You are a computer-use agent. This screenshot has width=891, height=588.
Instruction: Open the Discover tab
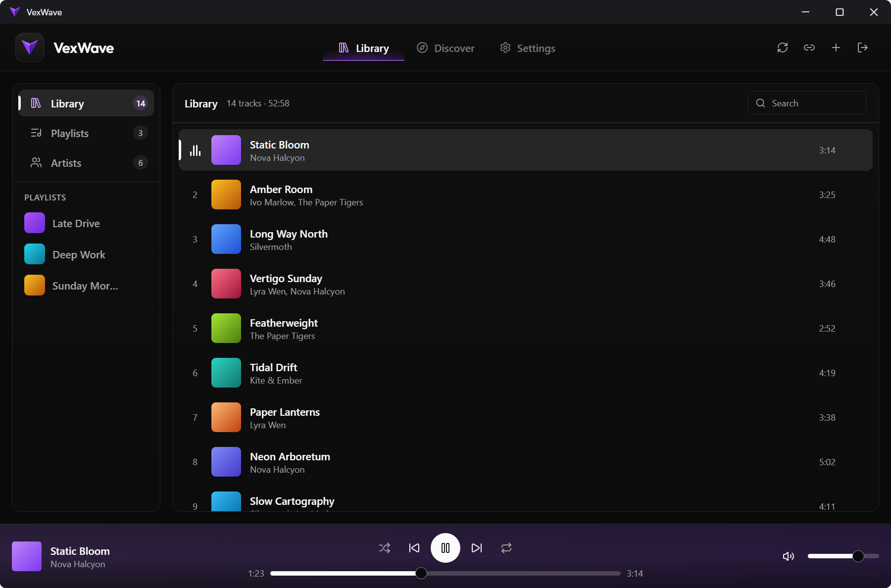445,48
